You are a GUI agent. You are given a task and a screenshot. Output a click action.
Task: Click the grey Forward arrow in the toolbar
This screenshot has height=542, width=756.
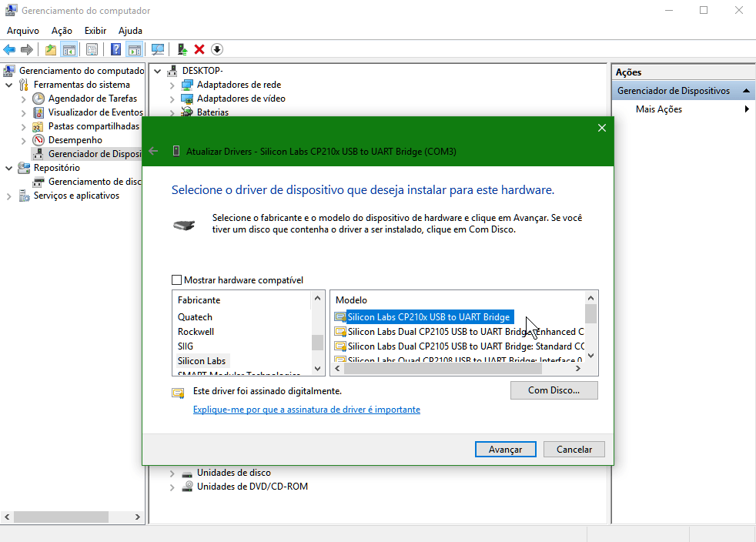pos(27,49)
